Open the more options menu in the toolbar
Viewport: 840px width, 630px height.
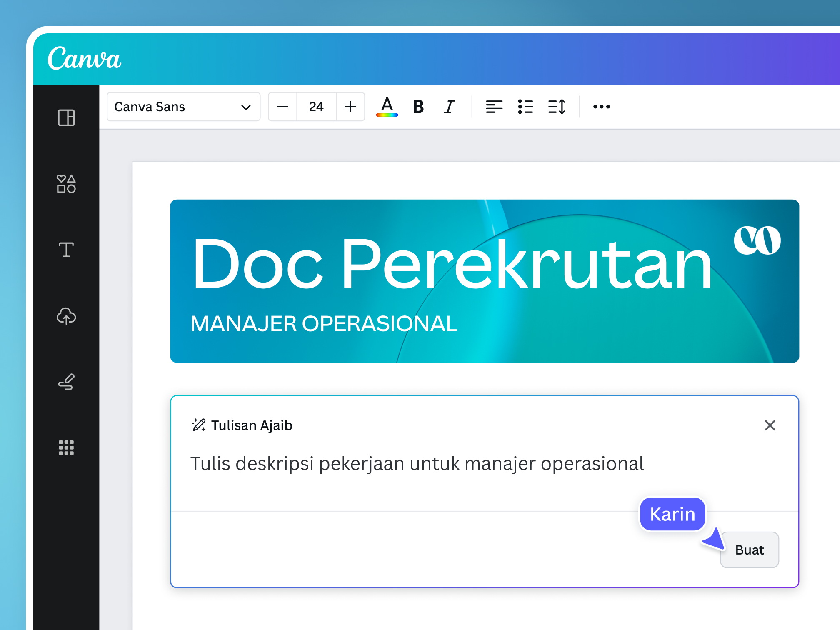pyautogui.click(x=601, y=107)
